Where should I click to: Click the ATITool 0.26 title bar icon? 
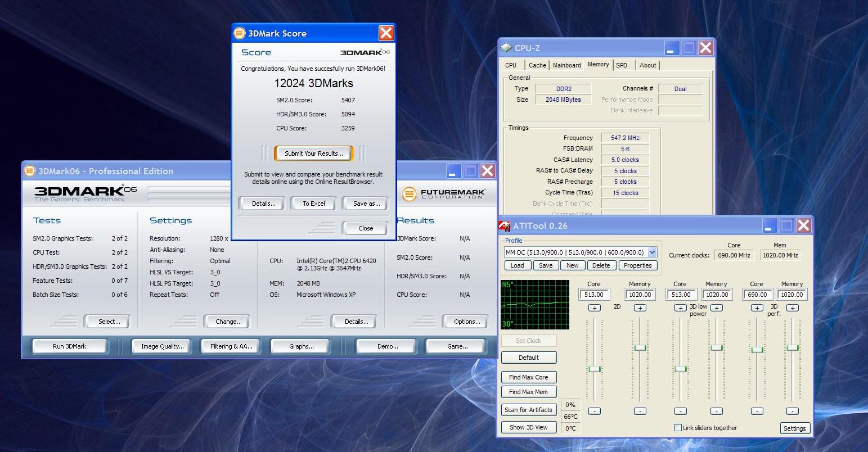tap(505, 226)
